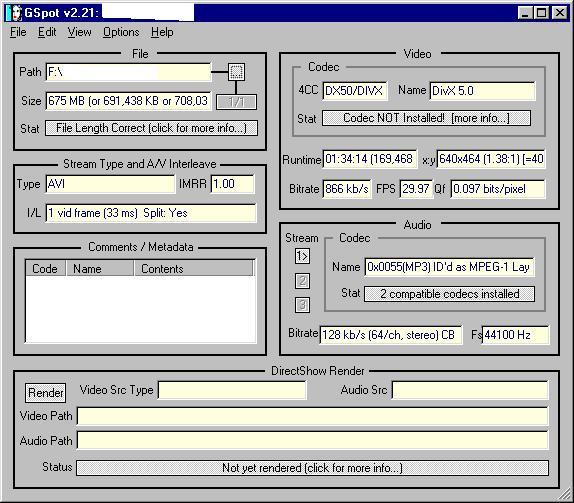574x503 pixels.
Task: Click the GSpot application icon in title bar
Action: (15, 13)
